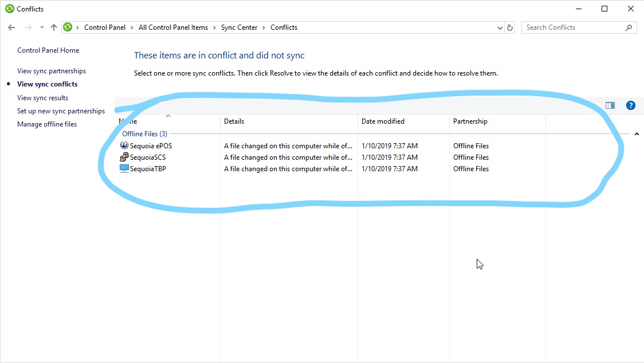Click Sync Center in the breadcrumb

[x=239, y=27]
